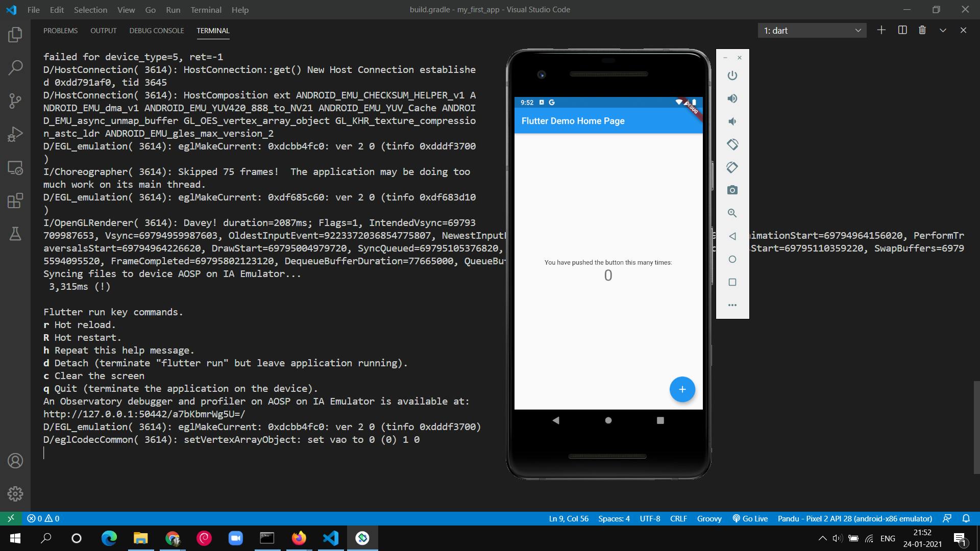The height and width of the screenshot is (551, 980).
Task: Open the Observatory URL in terminal
Action: (x=144, y=414)
